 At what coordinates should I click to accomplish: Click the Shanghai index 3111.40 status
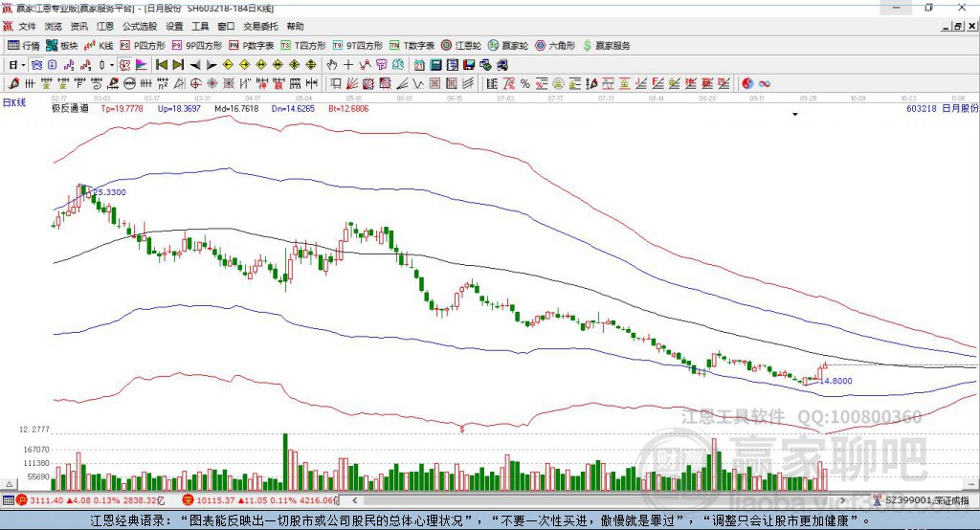pyautogui.click(x=90, y=500)
